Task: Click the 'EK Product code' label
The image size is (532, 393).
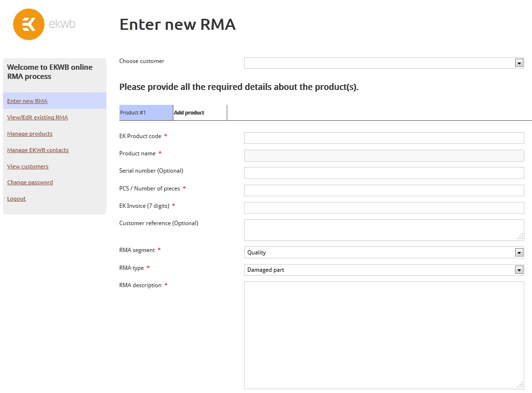Action: coord(140,136)
